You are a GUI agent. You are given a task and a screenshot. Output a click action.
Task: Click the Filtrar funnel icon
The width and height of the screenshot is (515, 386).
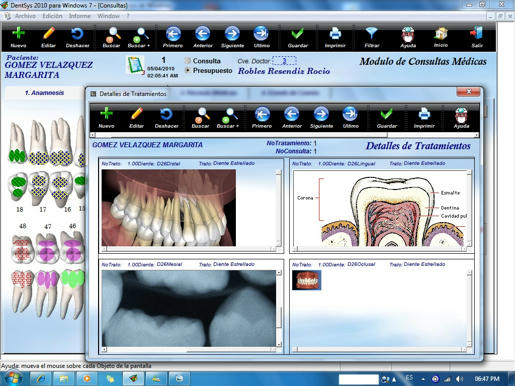pos(372,37)
